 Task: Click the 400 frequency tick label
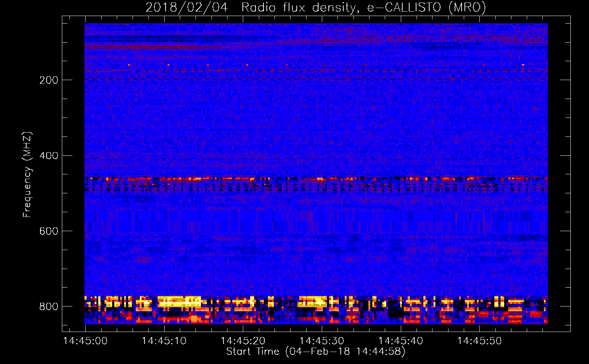(49, 156)
